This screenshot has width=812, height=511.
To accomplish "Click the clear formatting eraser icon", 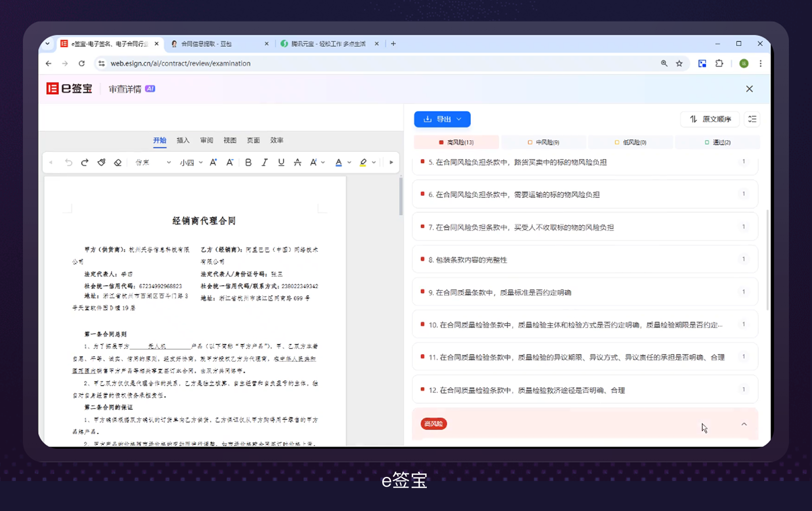I will (118, 162).
